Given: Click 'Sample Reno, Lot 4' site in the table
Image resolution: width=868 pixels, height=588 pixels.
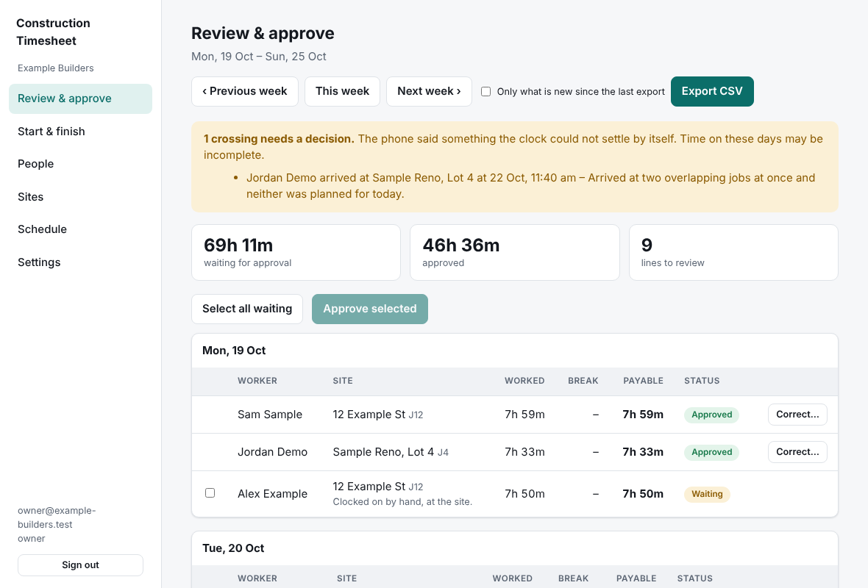Looking at the screenshot, I should (x=383, y=452).
